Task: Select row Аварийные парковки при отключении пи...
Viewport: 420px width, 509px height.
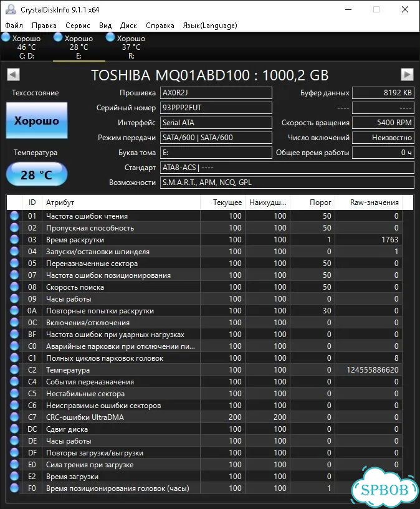Action: [204, 346]
